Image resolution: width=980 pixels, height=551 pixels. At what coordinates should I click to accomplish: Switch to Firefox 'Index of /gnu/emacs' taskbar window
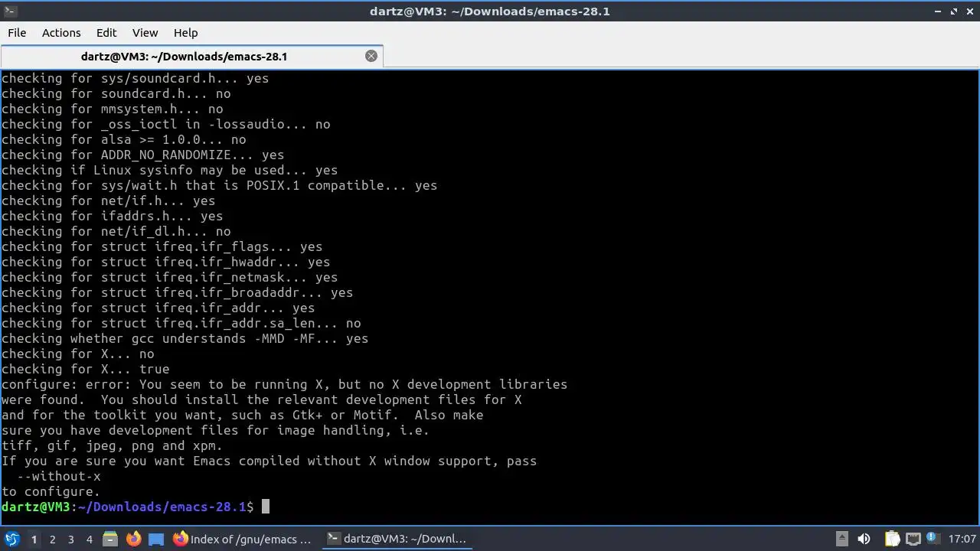[243, 539]
